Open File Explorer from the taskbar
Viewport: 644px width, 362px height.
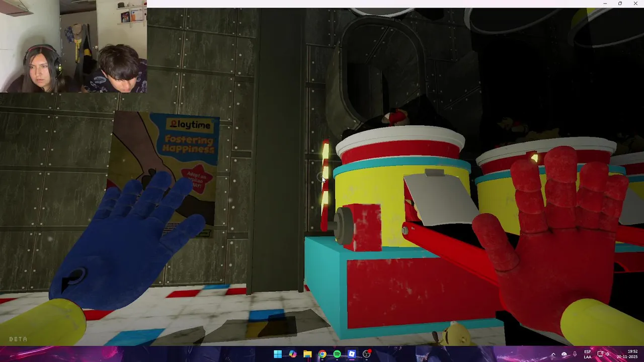point(307,354)
